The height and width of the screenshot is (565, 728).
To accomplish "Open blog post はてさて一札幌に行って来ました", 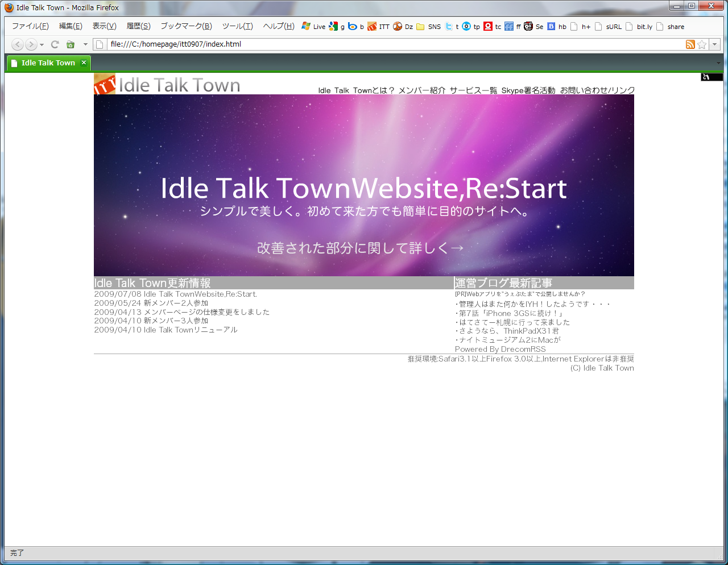I will [512, 322].
